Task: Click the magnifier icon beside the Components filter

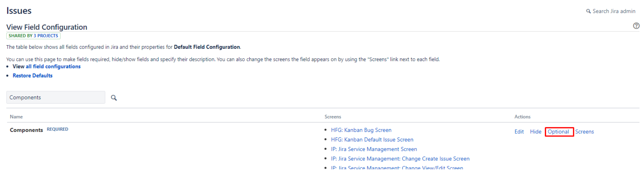Action: click(114, 98)
